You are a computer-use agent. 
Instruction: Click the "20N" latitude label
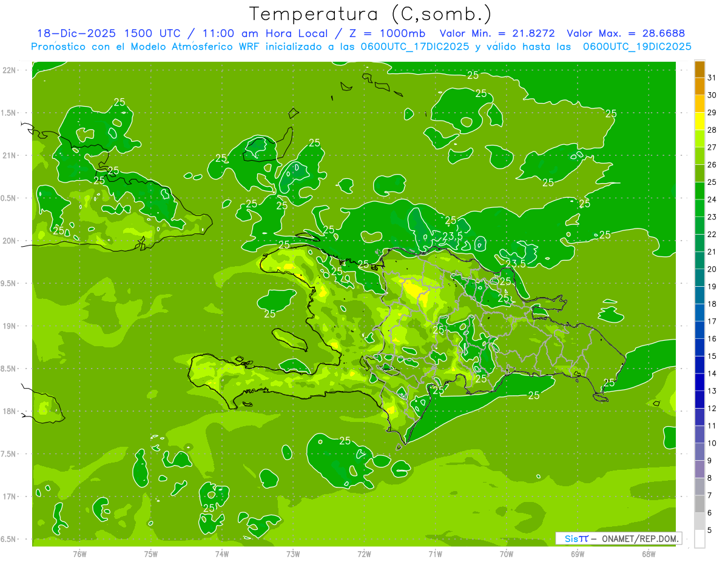[9, 241]
